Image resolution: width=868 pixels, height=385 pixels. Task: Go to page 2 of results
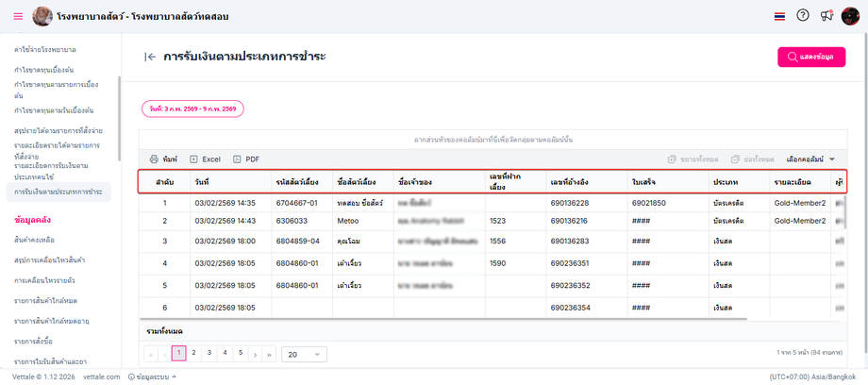pyautogui.click(x=193, y=354)
